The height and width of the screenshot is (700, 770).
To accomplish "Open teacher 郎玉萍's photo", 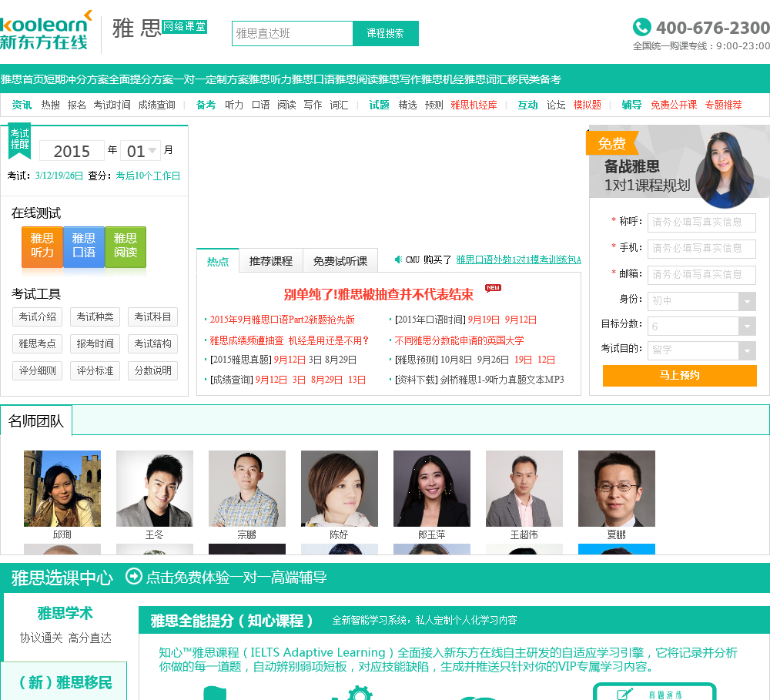I will [432, 488].
